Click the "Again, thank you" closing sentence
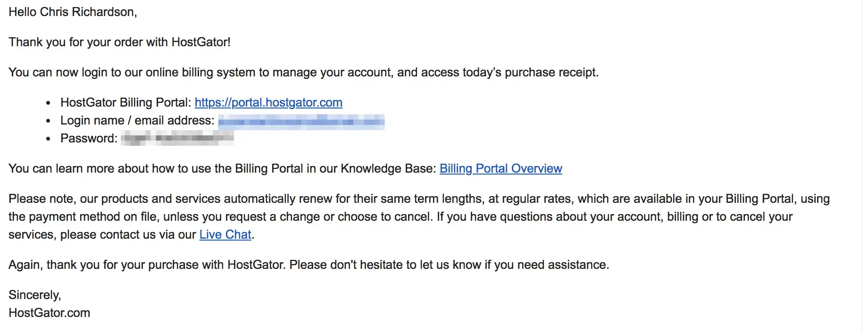 309,265
